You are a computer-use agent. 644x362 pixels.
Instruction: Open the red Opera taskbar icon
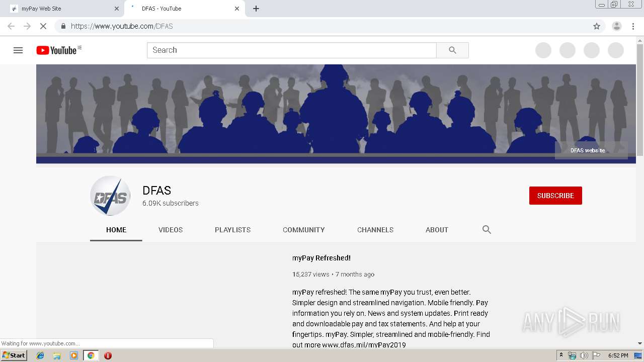108,355
